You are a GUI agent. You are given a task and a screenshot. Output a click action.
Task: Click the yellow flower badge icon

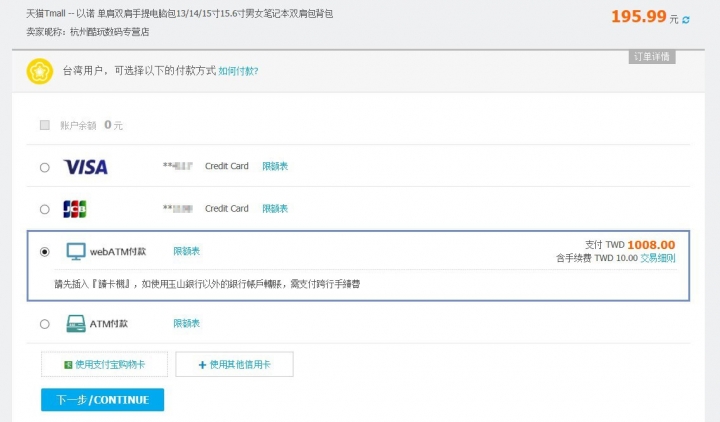point(39,71)
